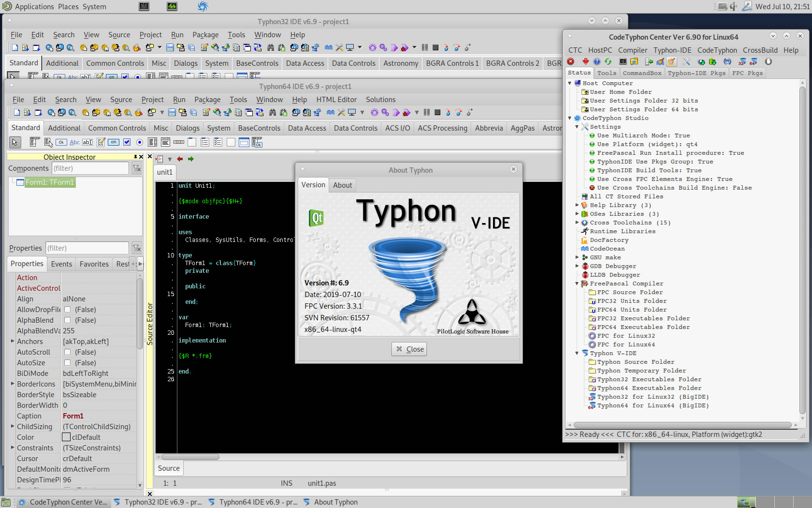
Task: Expand the Constraints property
Action: pos(13,448)
